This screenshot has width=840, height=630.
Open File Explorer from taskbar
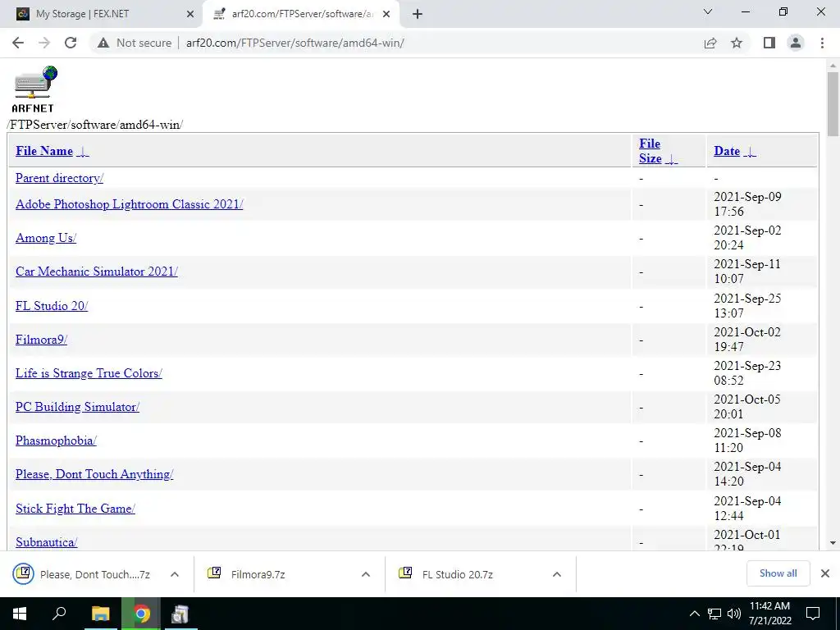coord(100,614)
